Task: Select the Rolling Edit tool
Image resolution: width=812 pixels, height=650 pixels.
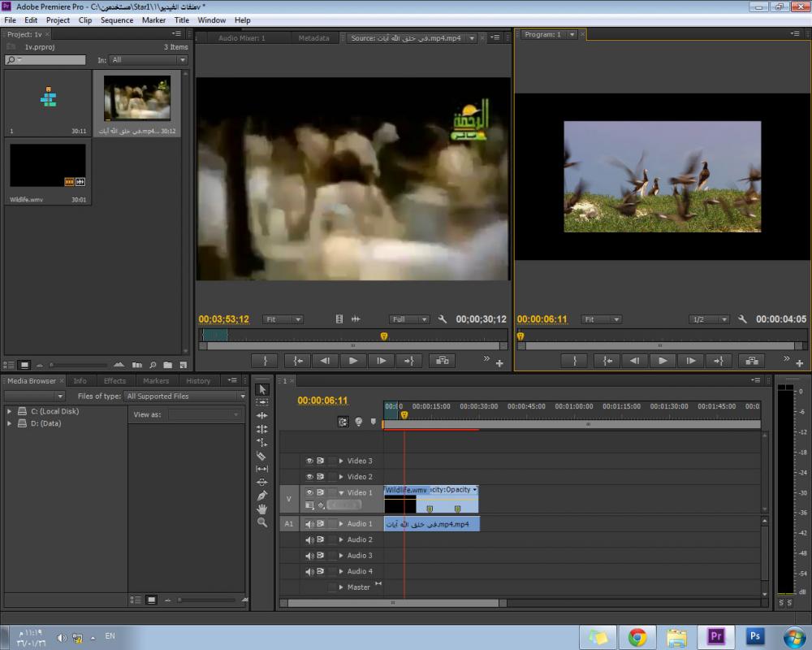Action: pyautogui.click(x=262, y=429)
